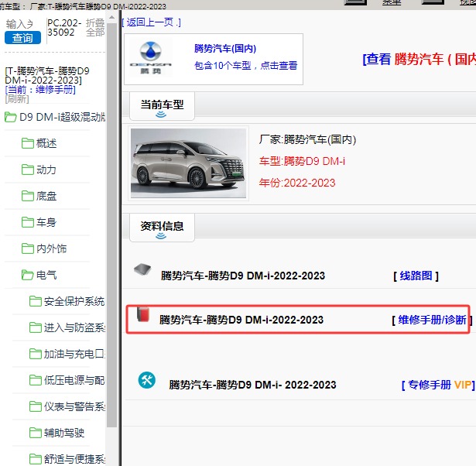This screenshot has height=466, width=476.
Task: Open the 进入与防盗系统 folder icon
Action: point(35,328)
